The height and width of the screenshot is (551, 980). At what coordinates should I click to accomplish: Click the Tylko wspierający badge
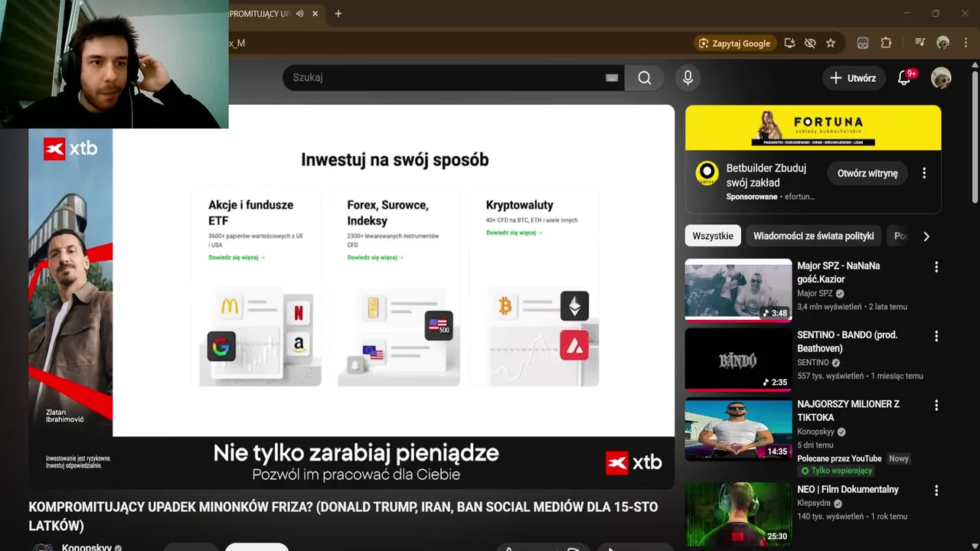[837, 471]
